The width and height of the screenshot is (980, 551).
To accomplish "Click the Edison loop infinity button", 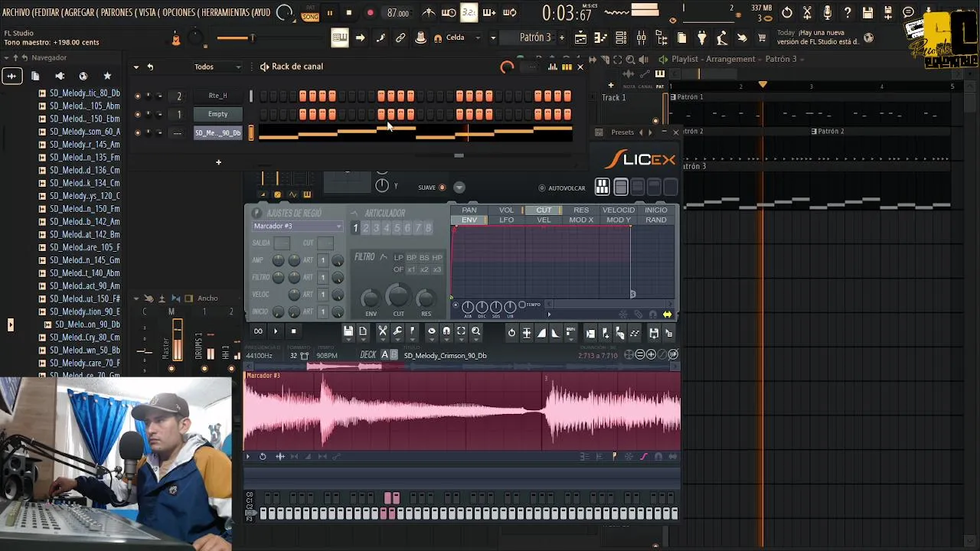I will pyautogui.click(x=258, y=331).
